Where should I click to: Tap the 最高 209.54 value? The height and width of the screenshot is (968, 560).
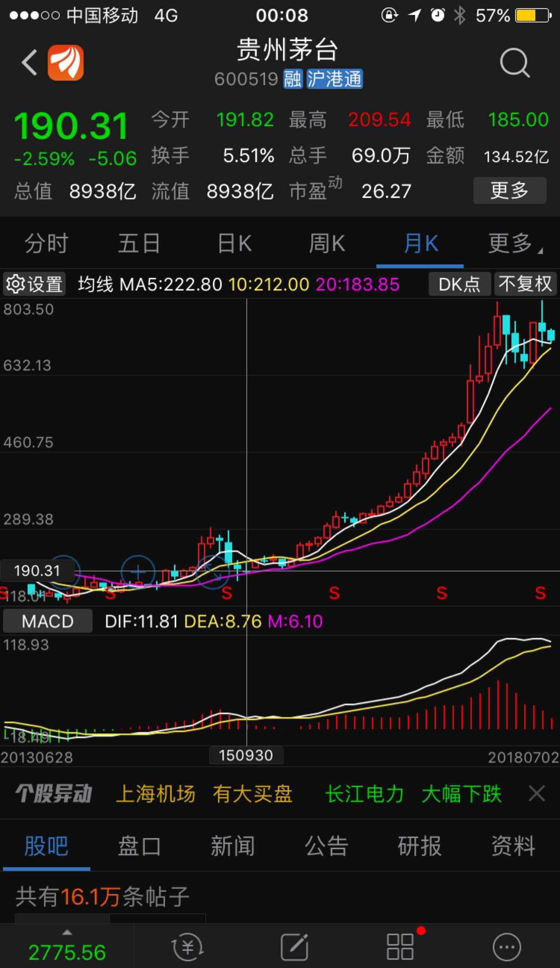tap(379, 120)
